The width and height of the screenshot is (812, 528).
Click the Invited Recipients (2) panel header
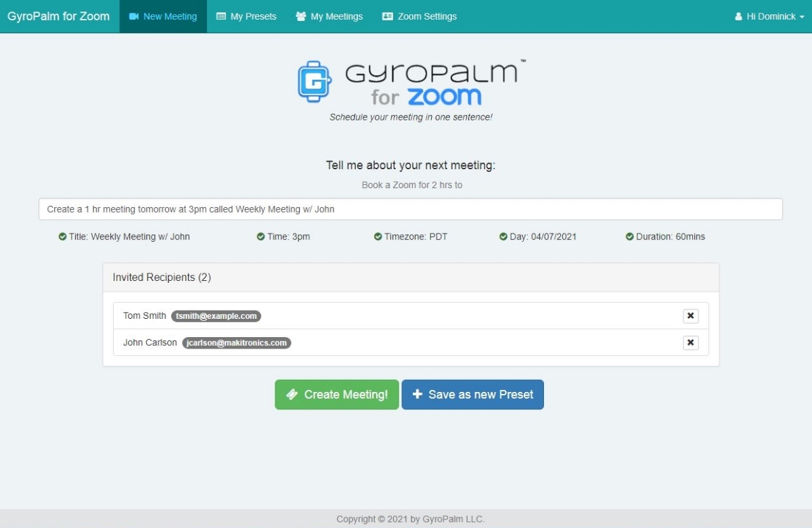(x=410, y=278)
